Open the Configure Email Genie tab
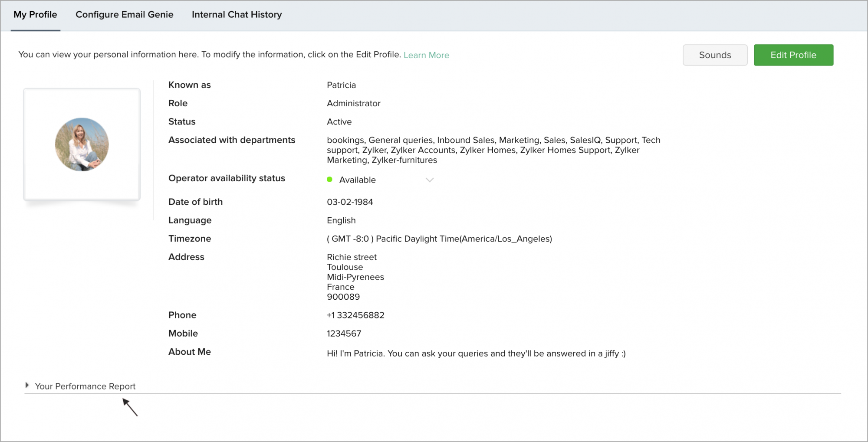 pyautogui.click(x=124, y=15)
